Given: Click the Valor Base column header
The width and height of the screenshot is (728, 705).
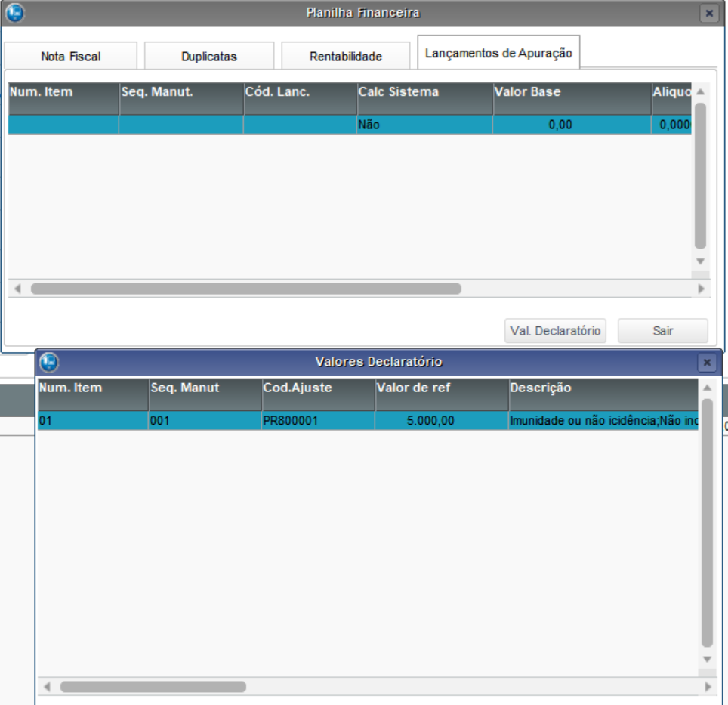Looking at the screenshot, I should (572, 99).
